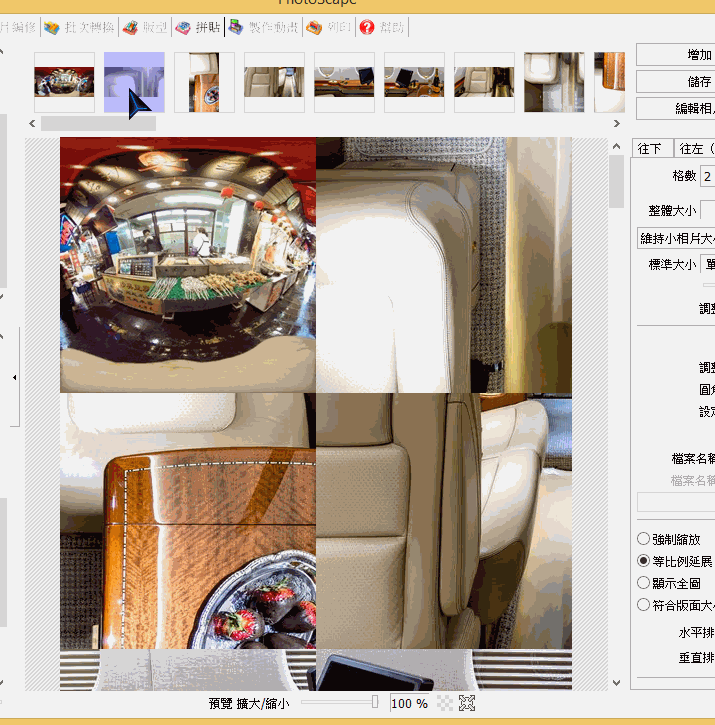
Task: Choose the 符合版面大小 radio option
Action: (x=644, y=604)
